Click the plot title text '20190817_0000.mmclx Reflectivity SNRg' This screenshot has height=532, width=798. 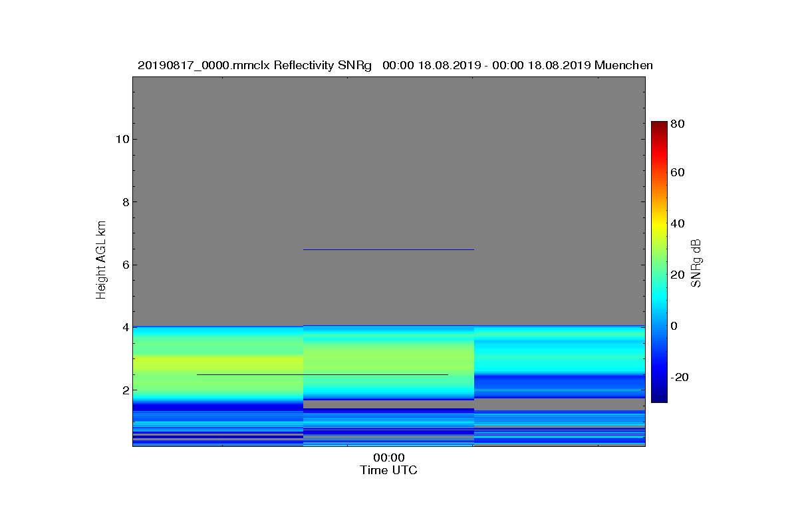click(254, 65)
